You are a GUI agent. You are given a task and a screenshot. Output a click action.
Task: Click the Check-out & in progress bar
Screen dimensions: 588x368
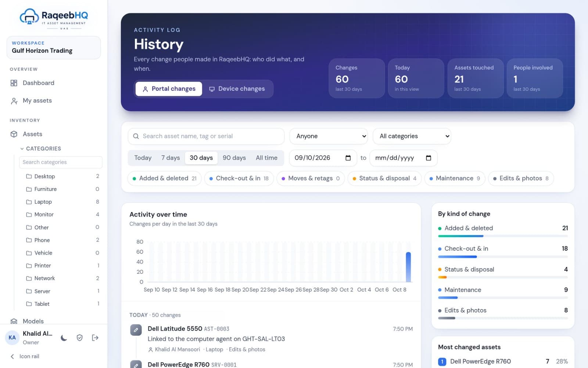pos(503,256)
